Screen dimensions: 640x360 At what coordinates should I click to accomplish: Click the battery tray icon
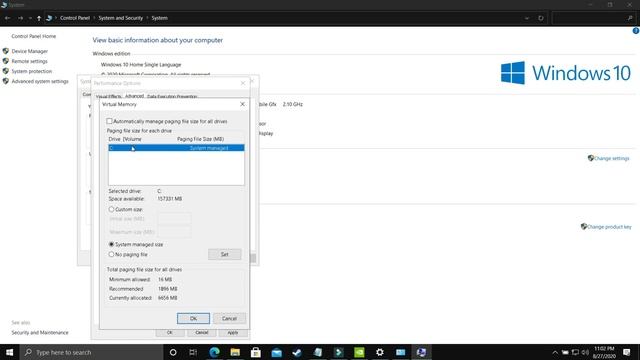[x=565, y=352]
